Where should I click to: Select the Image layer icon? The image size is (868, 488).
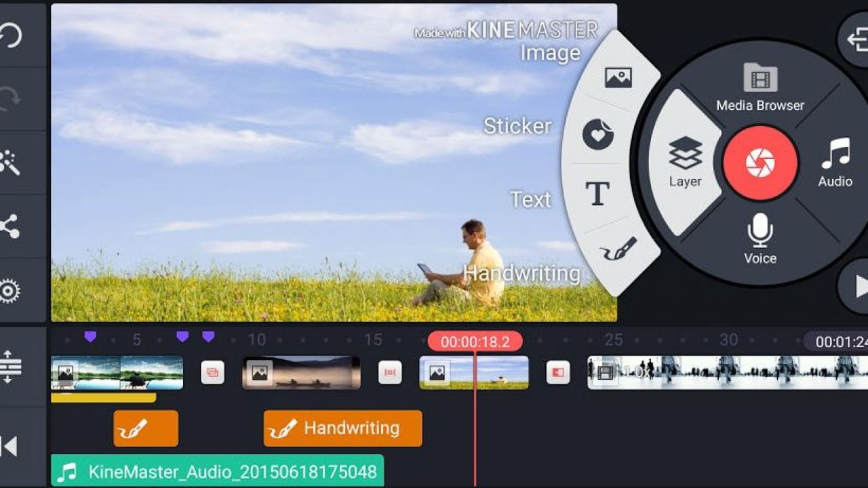click(x=618, y=77)
